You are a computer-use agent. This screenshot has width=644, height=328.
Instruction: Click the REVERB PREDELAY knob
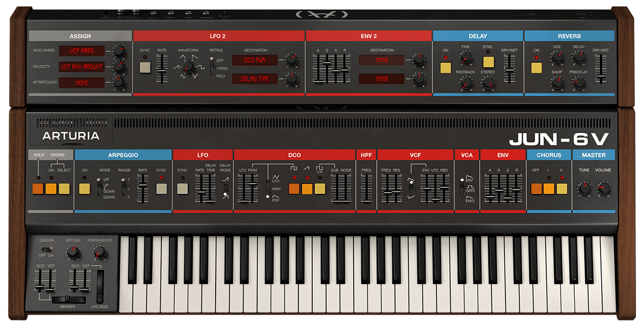579,83
